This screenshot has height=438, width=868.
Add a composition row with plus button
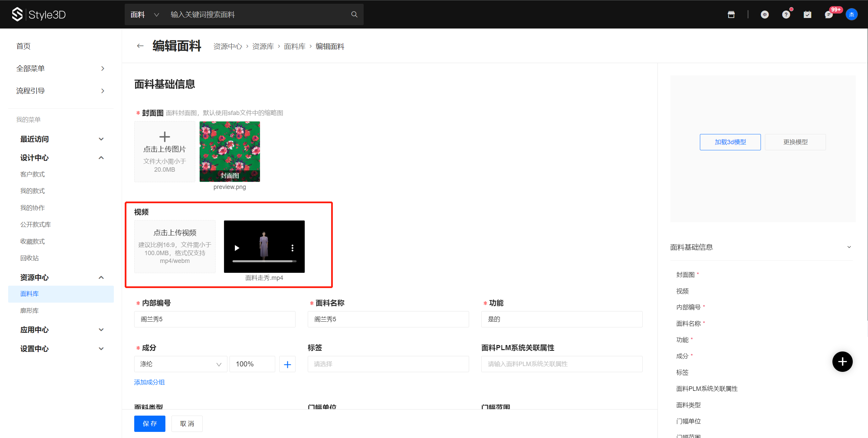point(287,364)
